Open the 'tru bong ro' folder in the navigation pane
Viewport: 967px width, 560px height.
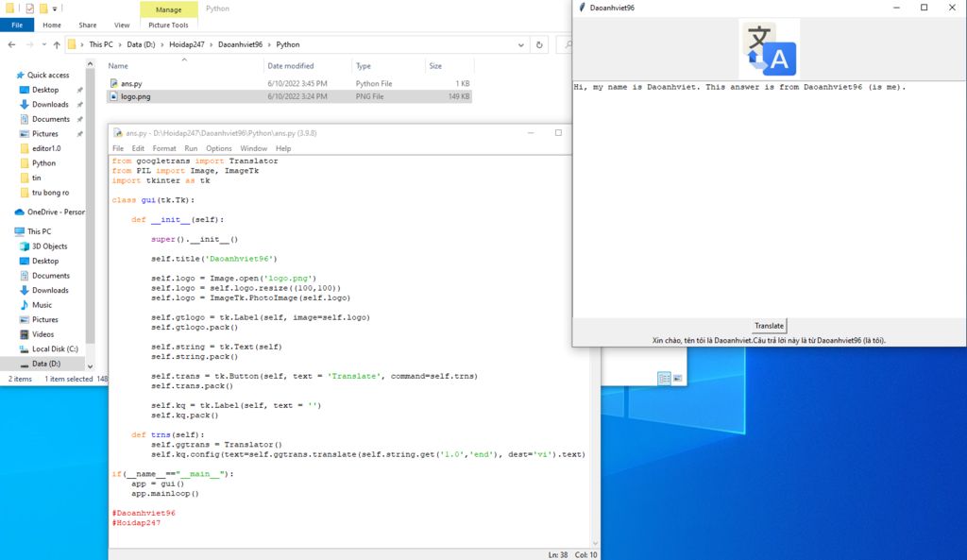[51, 193]
